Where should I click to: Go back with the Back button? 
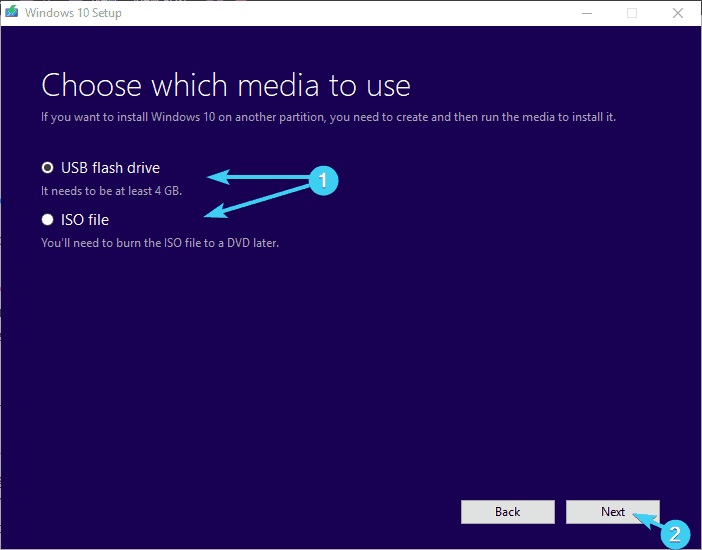[x=508, y=512]
